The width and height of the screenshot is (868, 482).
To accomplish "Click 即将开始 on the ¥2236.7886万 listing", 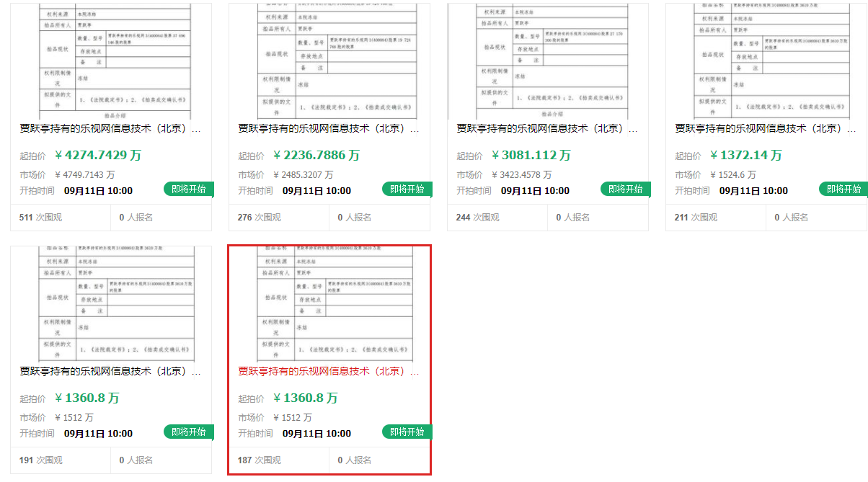I will tap(407, 189).
